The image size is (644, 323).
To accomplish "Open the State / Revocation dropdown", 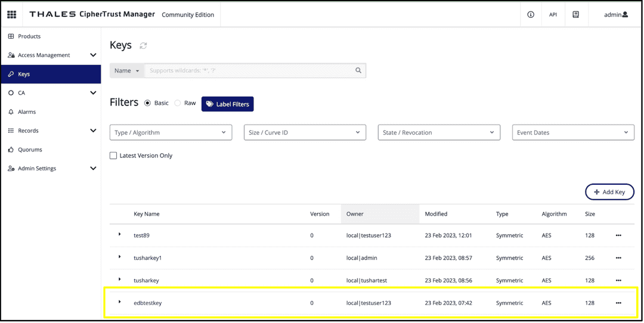I will coord(438,132).
